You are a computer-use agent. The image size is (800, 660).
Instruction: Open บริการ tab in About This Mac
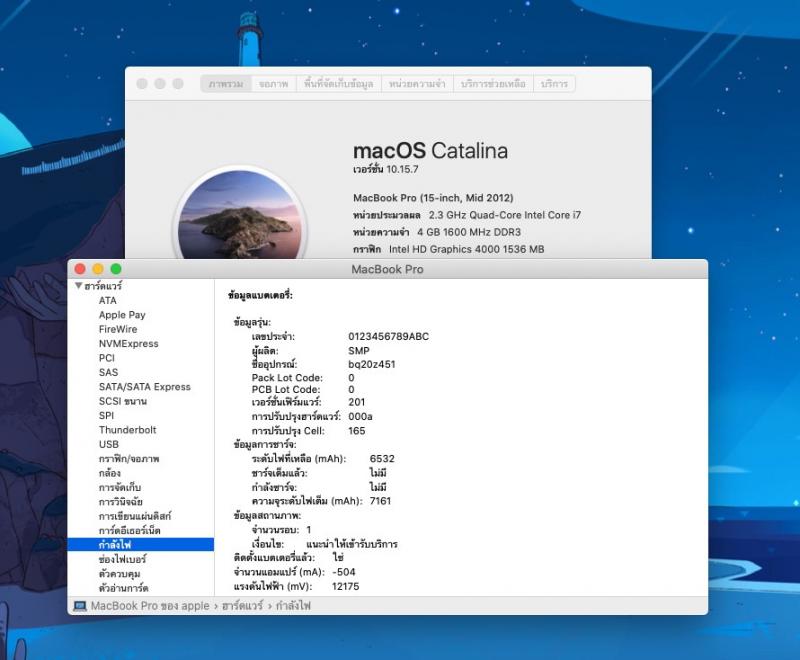(554, 84)
